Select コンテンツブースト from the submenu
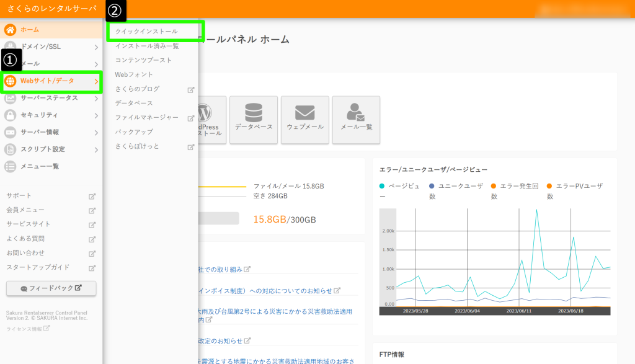 tap(143, 60)
